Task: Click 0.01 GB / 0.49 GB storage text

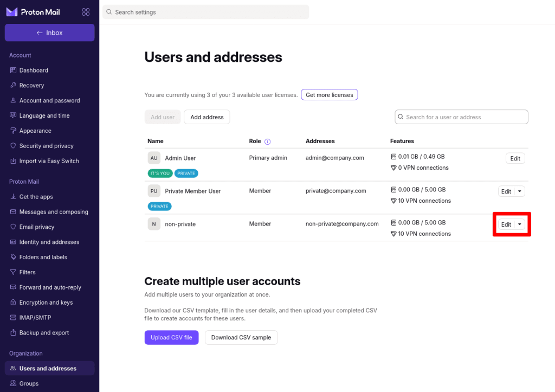Action: tap(421, 157)
